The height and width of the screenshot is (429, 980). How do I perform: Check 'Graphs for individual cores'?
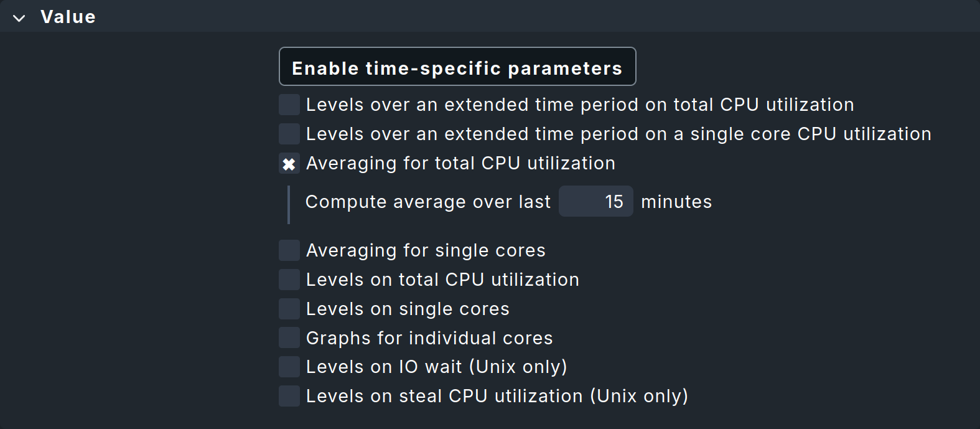tap(289, 337)
